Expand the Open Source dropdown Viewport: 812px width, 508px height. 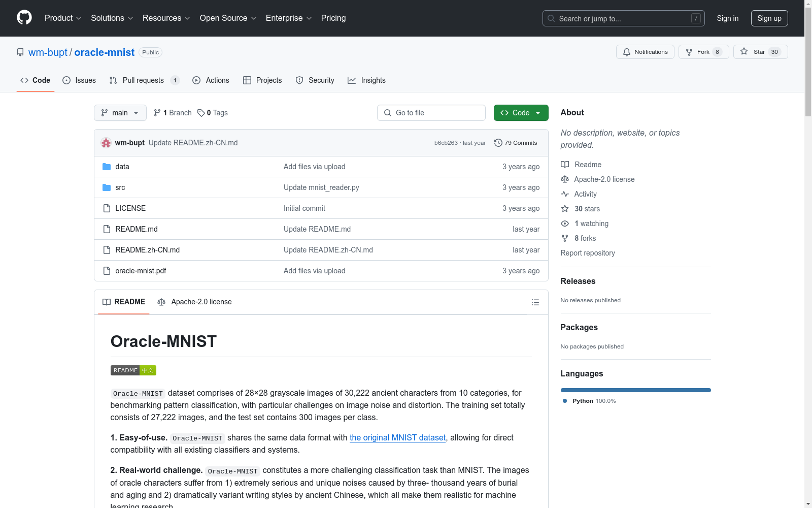(228, 18)
